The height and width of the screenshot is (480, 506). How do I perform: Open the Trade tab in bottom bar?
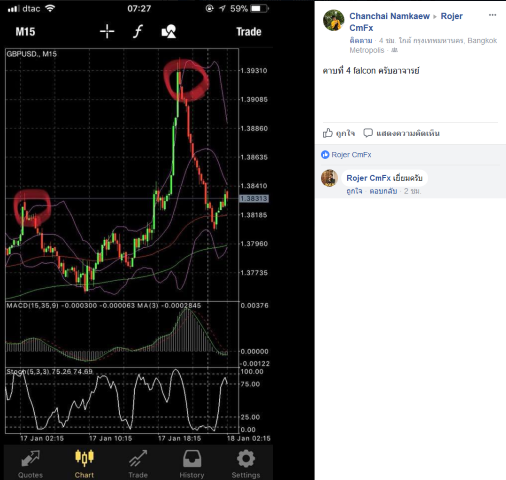[138, 464]
